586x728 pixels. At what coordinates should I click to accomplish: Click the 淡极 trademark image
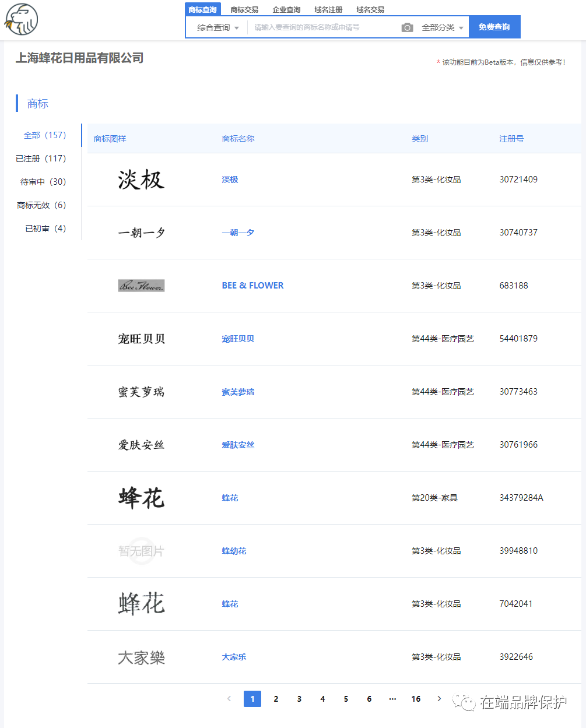(141, 180)
